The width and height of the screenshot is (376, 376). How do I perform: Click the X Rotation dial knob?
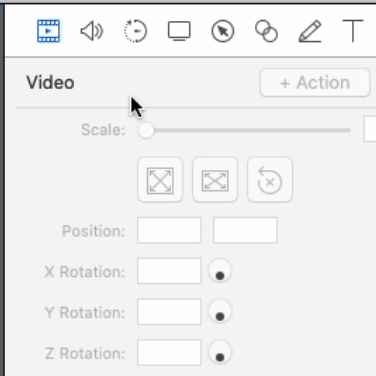click(x=220, y=271)
